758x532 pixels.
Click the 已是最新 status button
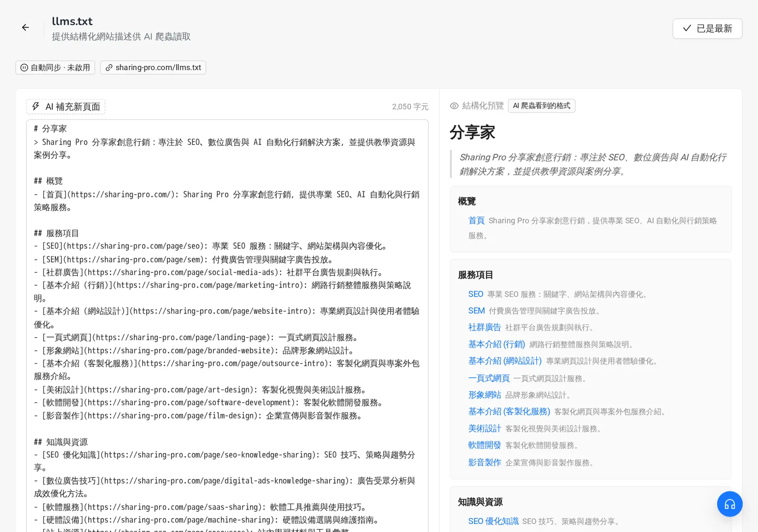[x=707, y=28]
